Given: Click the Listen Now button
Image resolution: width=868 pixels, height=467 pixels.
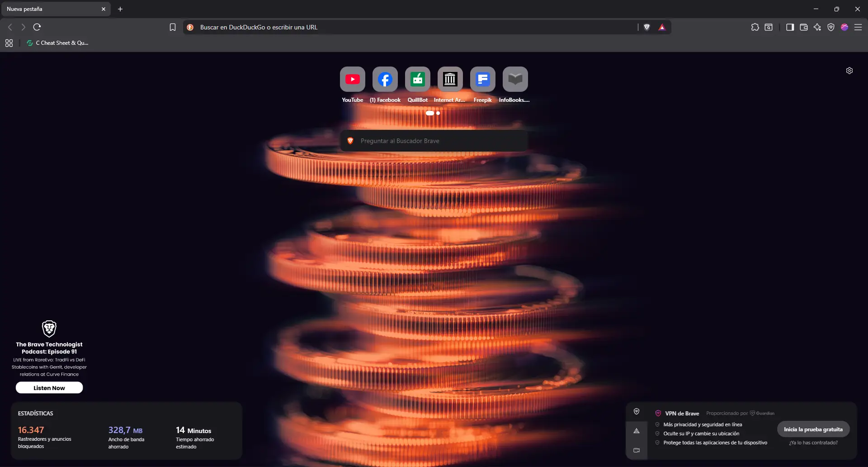Looking at the screenshot, I should click(x=49, y=388).
